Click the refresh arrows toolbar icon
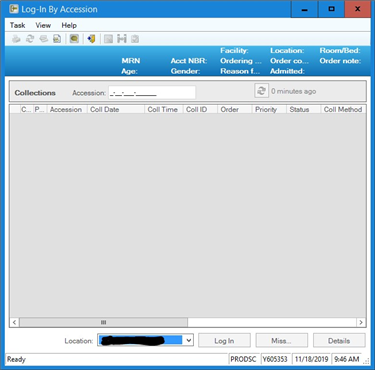Image resolution: width=375 pixels, height=370 pixels. (30, 39)
